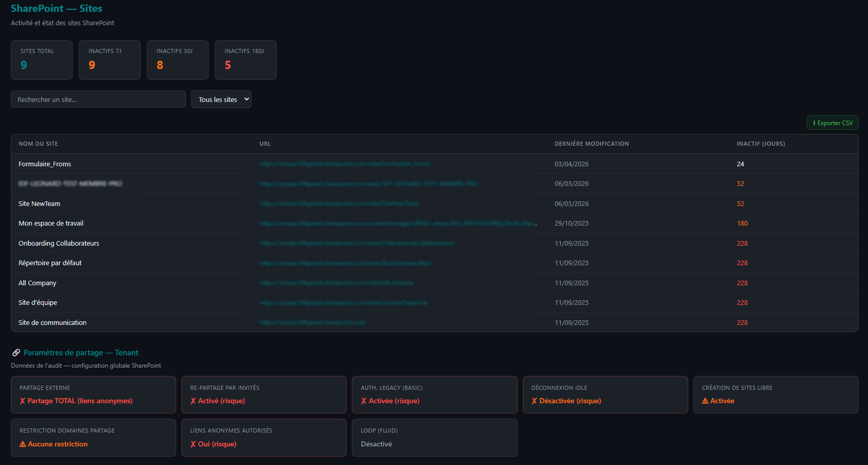The image size is (868, 465).
Task: Click the Loop (Fluid) Désactivé card
Action: tap(434, 438)
